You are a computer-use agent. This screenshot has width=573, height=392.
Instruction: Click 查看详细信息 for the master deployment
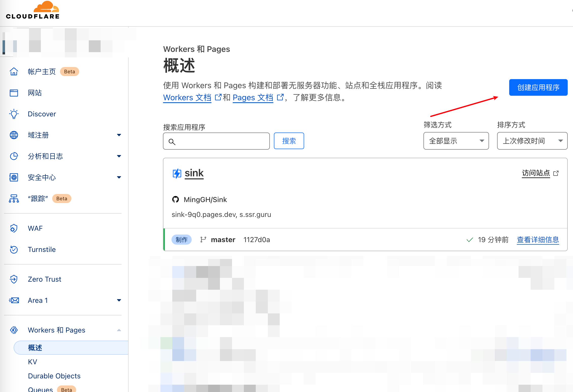[538, 240]
